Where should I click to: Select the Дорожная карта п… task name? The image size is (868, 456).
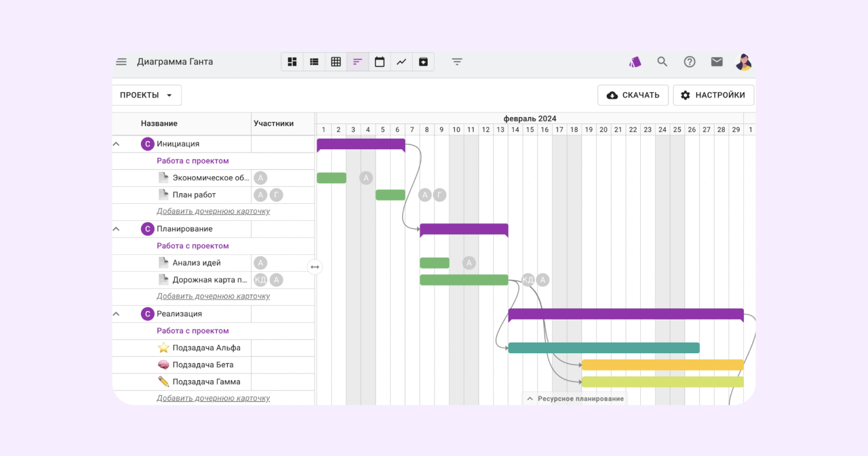tap(210, 280)
